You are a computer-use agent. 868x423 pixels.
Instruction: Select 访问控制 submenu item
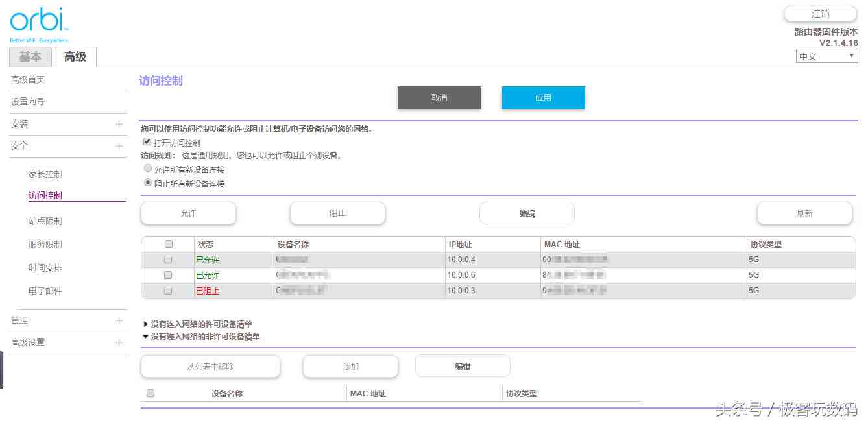(x=45, y=195)
